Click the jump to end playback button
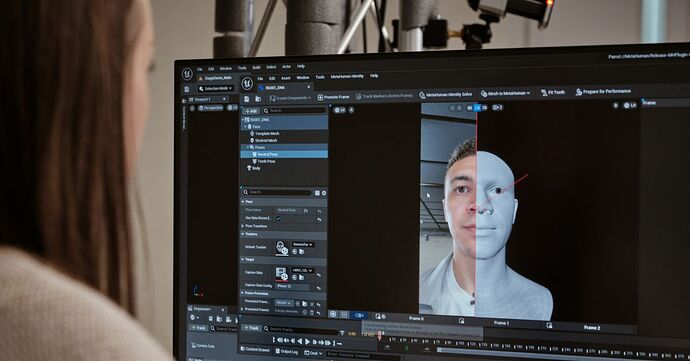Screen dimensions: 690x361 pyautogui.click(x=328, y=342)
